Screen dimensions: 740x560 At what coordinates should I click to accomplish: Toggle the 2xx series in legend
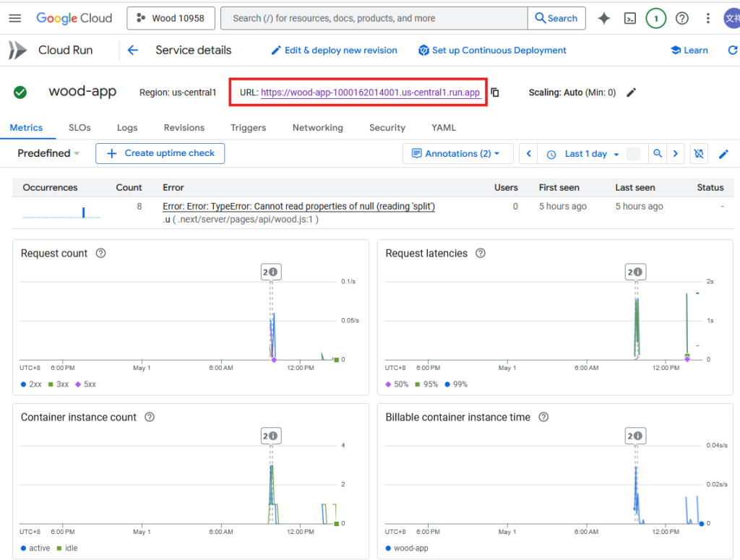[x=31, y=384]
